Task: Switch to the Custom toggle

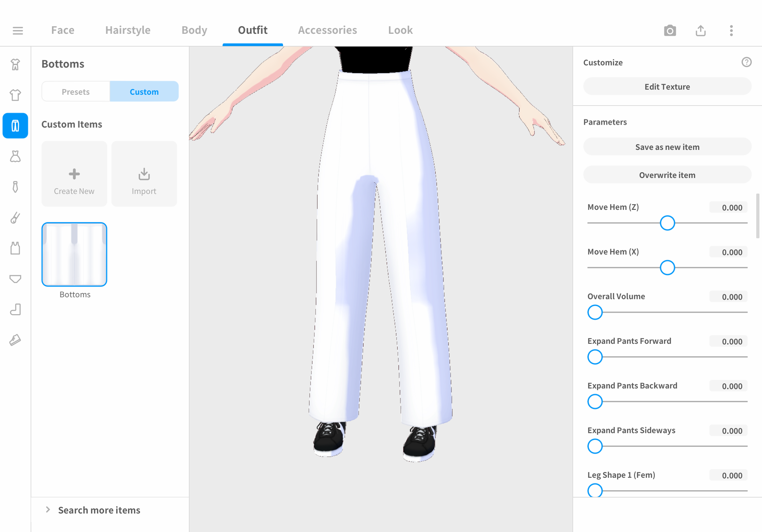Action: point(144,92)
